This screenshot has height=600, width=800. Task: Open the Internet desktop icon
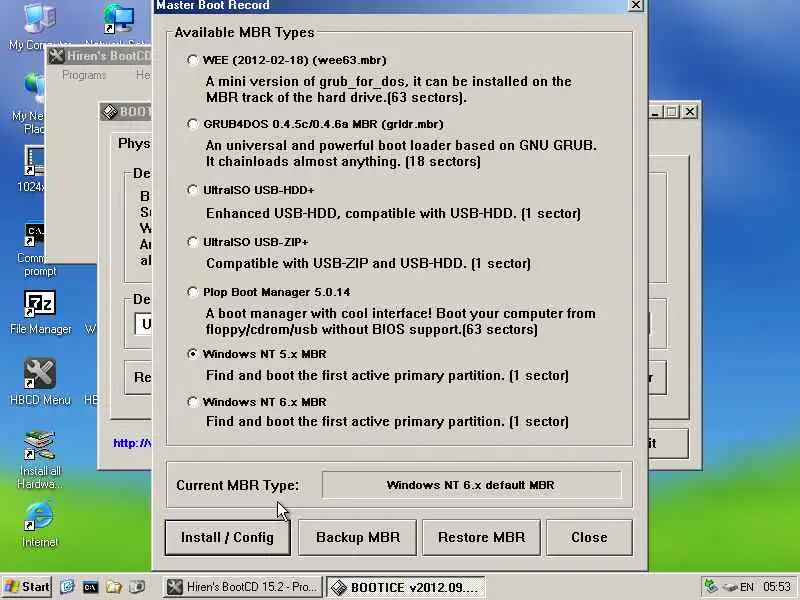tap(40, 524)
